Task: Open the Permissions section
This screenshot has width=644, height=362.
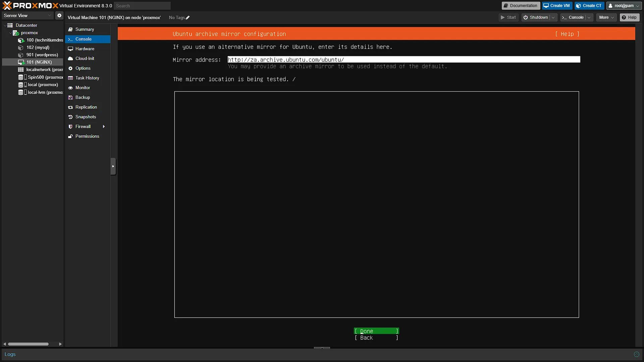Action: click(88, 136)
